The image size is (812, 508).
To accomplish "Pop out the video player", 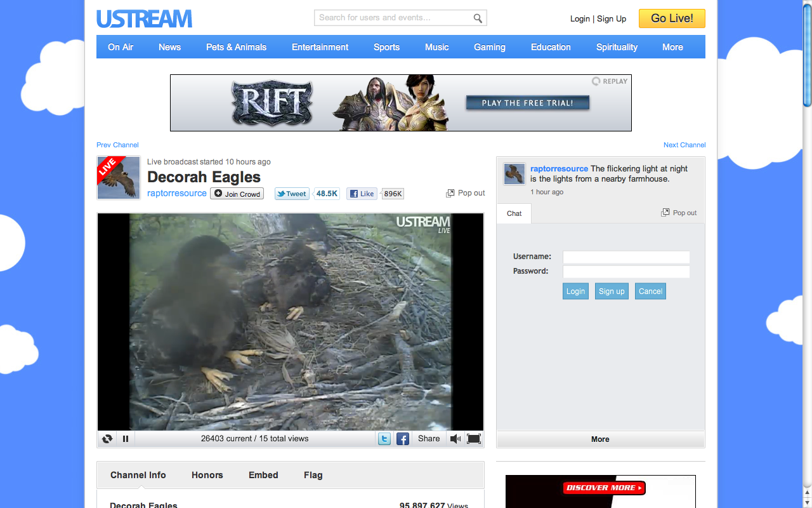I will click(466, 193).
